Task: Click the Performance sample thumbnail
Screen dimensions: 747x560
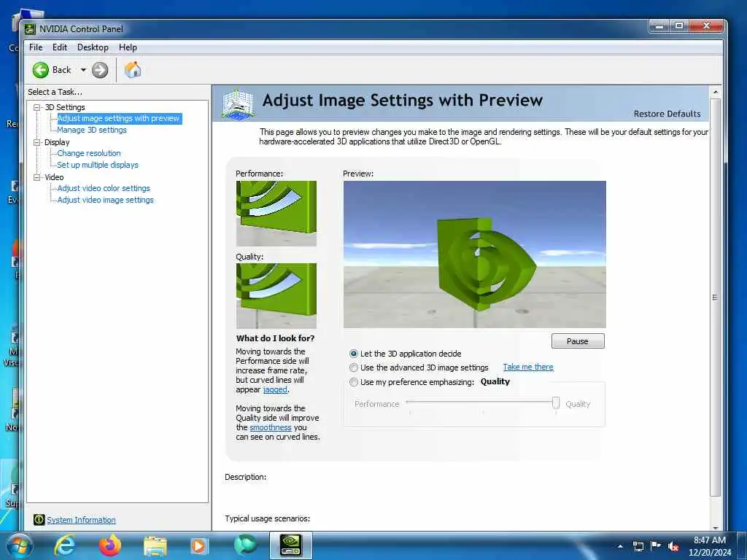Action: click(x=276, y=214)
